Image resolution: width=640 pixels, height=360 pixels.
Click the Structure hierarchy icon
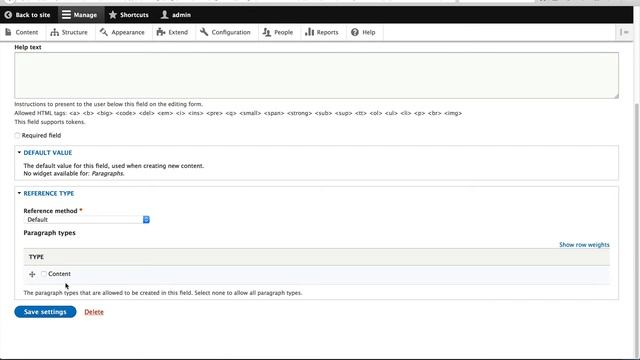pos(54,32)
